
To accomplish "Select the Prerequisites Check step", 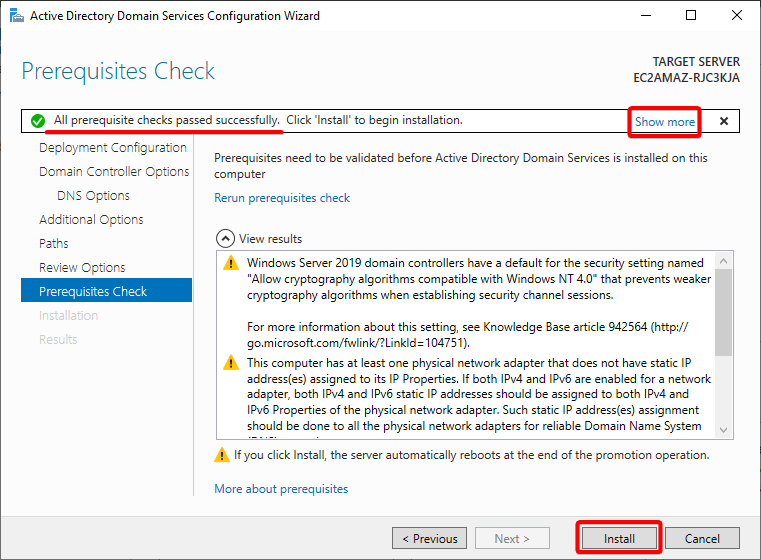I will click(106, 290).
